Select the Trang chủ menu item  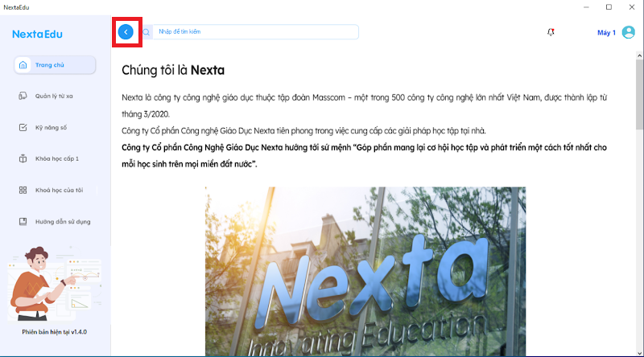[x=55, y=65]
